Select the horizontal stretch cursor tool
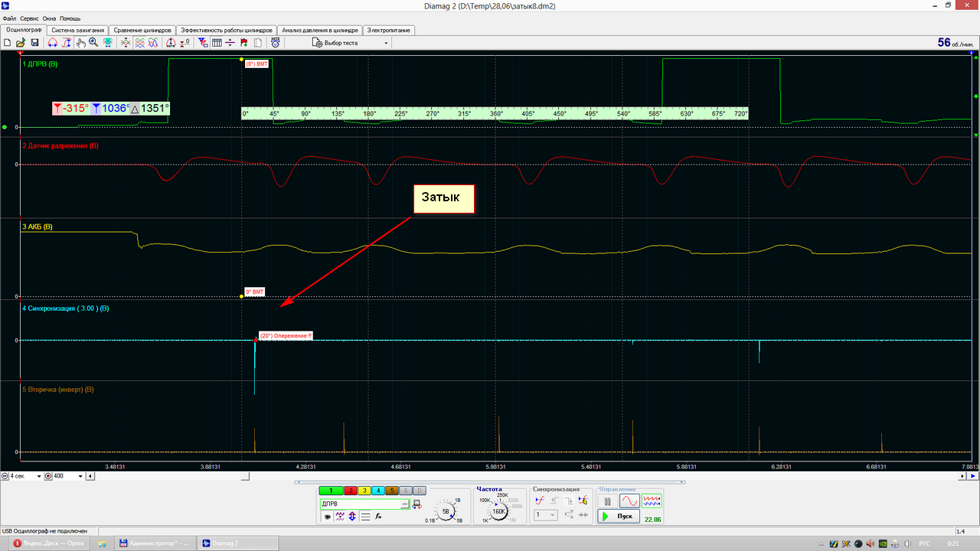This screenshot has width=980, height=551. pos(53,43)
